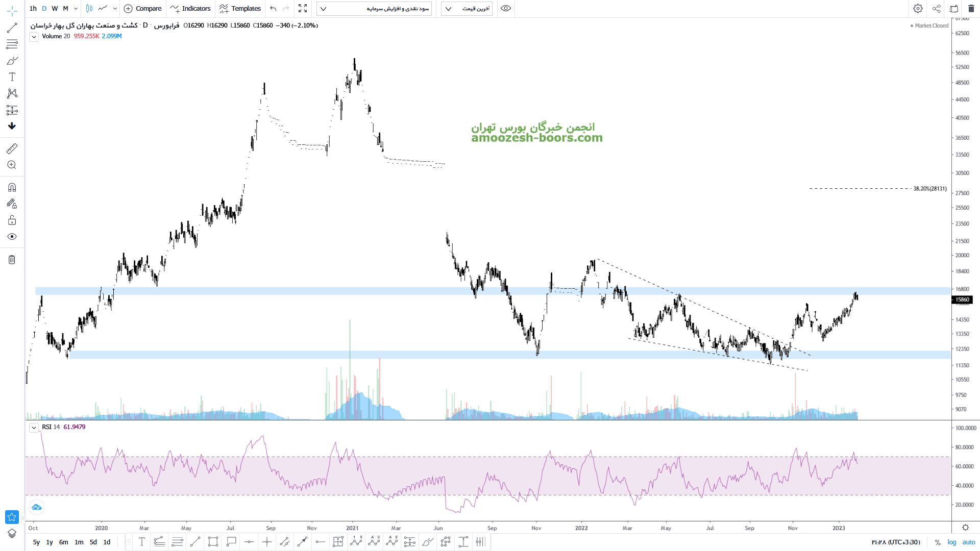Viewport: 980px width, 551px height.
Task: Switch to weekly W timeframe
Action: tap(55, 9)
